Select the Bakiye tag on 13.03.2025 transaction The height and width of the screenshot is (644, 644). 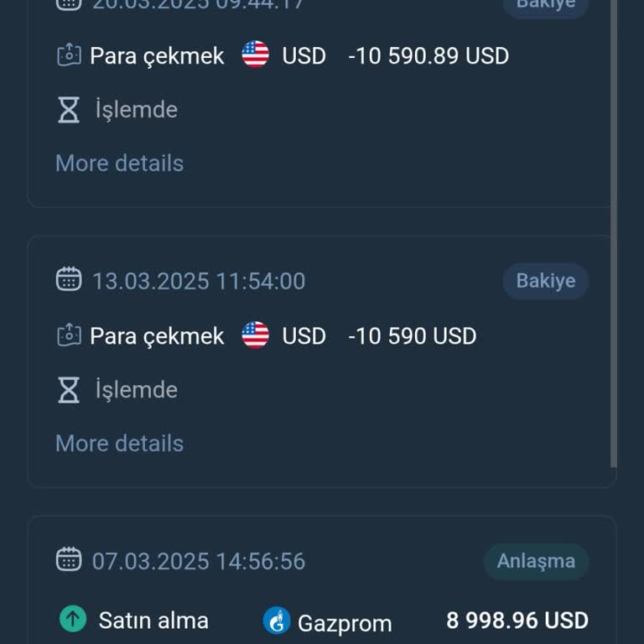[546, 281]
